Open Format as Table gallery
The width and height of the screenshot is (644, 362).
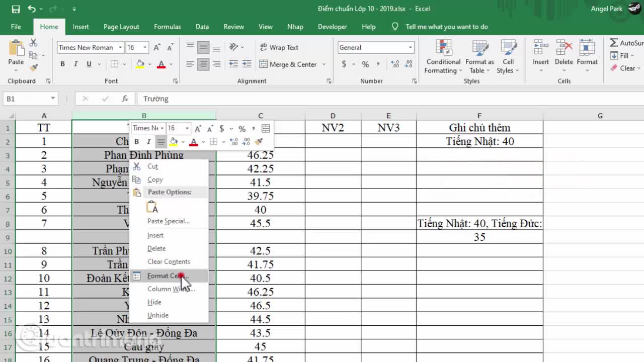point(479,57)
